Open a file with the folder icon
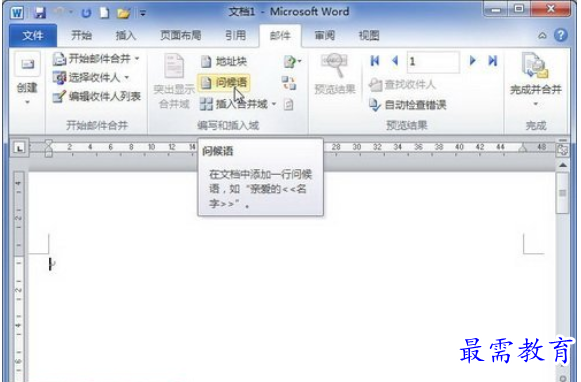Image resolution: width=581 pixels, height=382 pixels. pyautogui.click(x=123, y=13)
